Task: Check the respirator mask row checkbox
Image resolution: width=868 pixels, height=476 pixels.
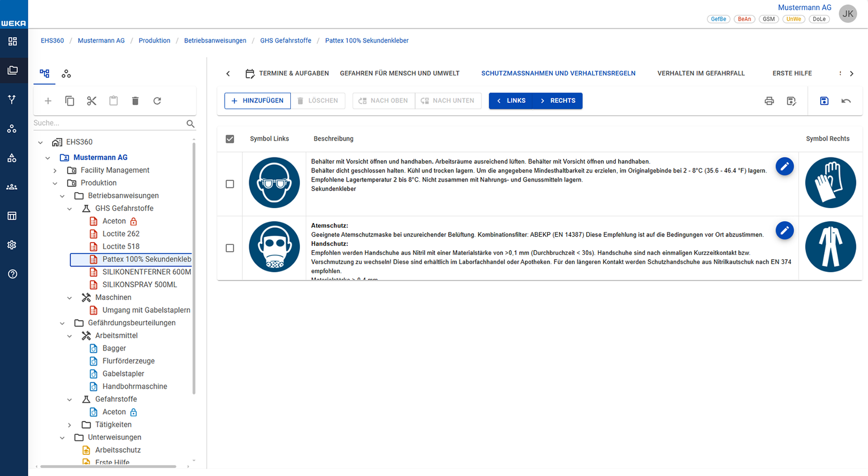Action: [x=230, y=248]
